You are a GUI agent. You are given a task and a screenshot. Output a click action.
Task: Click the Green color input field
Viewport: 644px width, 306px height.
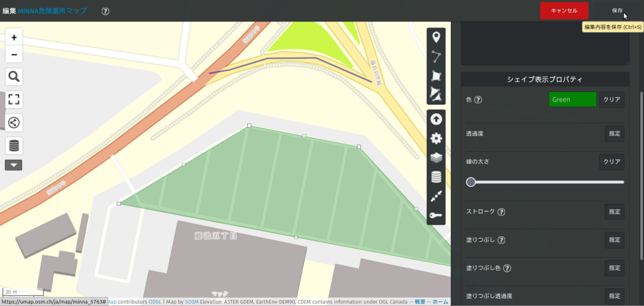point(572,100)
